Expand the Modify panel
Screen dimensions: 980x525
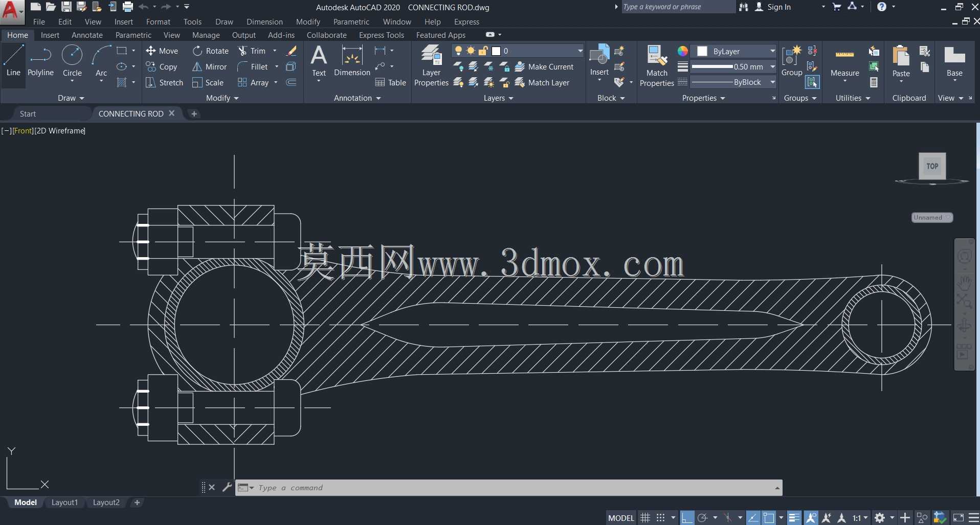tap(222, 98)
